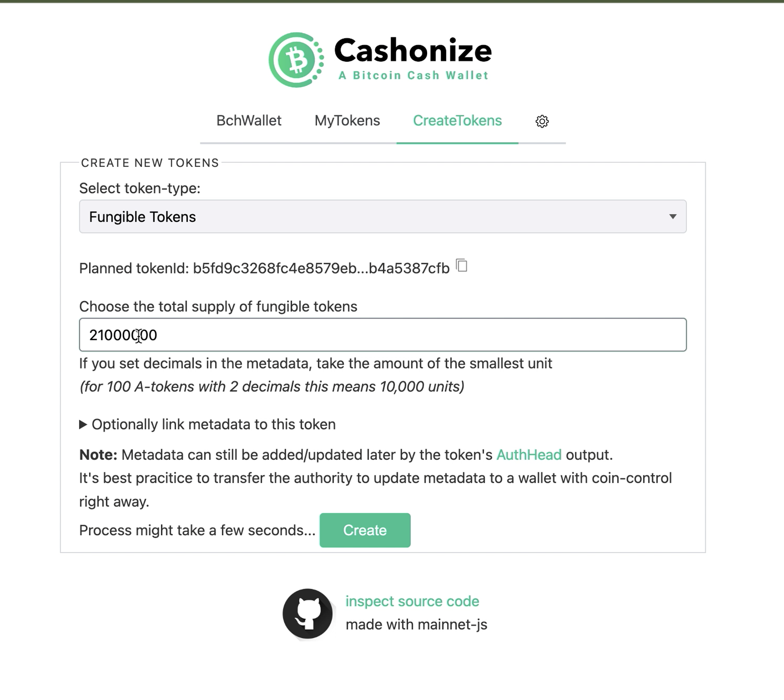Viewport: 784px width, 700px height.
Task: Select the total supply input field
Action: [x=382, y=334]
